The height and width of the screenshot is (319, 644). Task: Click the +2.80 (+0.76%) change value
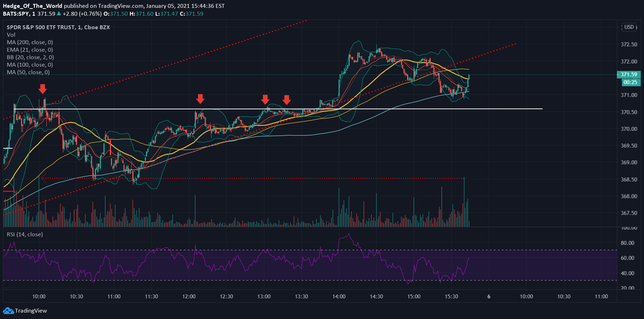[x=82, y=14]
